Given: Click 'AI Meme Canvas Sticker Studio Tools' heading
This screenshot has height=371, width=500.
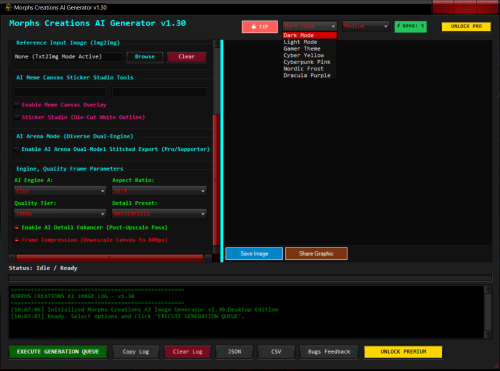Looking at the screenshot, I should coord(75,77).
